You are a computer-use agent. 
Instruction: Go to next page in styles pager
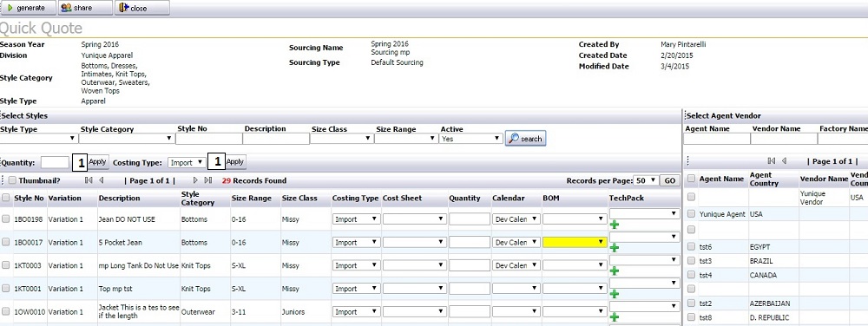tap(195, 180)
